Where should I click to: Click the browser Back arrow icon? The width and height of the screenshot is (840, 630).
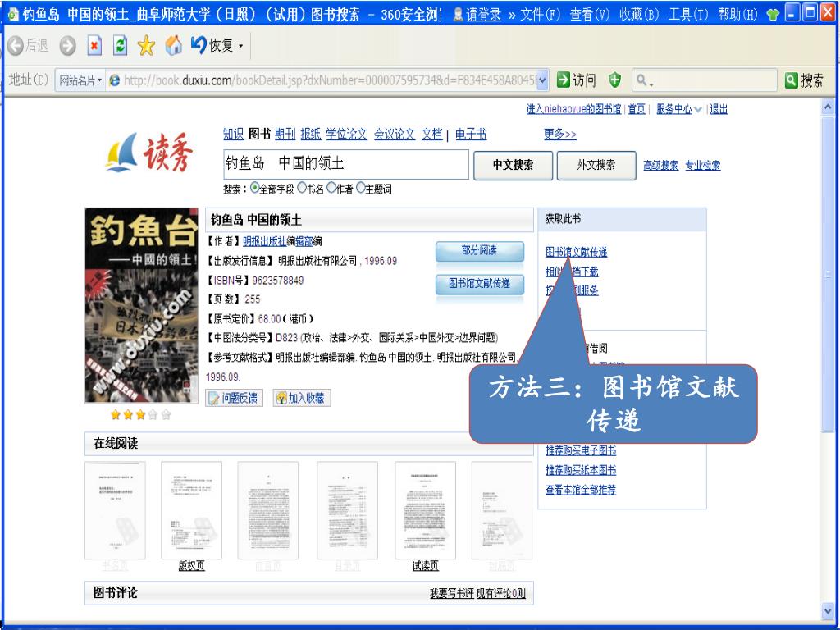tap(16, 46)
